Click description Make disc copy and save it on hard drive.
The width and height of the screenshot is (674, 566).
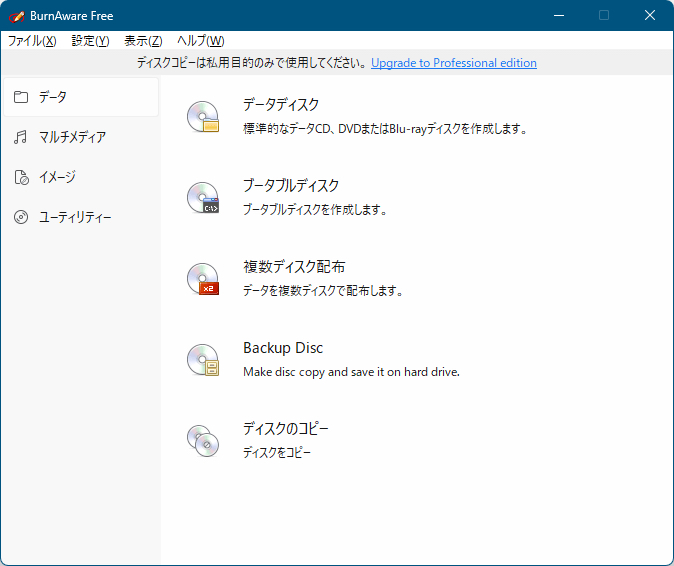(352, 372)
